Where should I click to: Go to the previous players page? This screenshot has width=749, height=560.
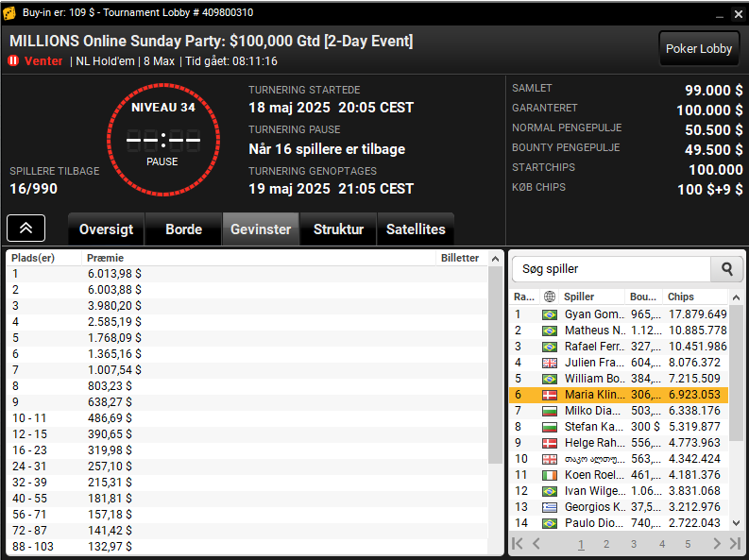coord(536,543)
